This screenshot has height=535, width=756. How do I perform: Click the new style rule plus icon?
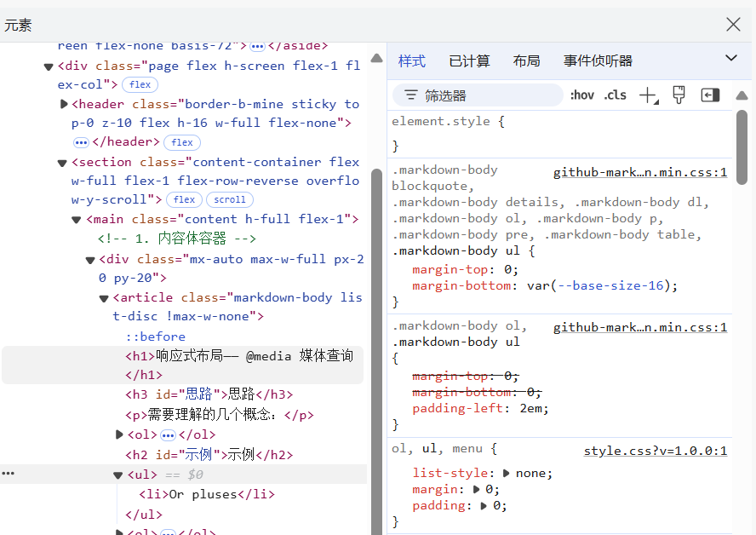tap(649, 95)
